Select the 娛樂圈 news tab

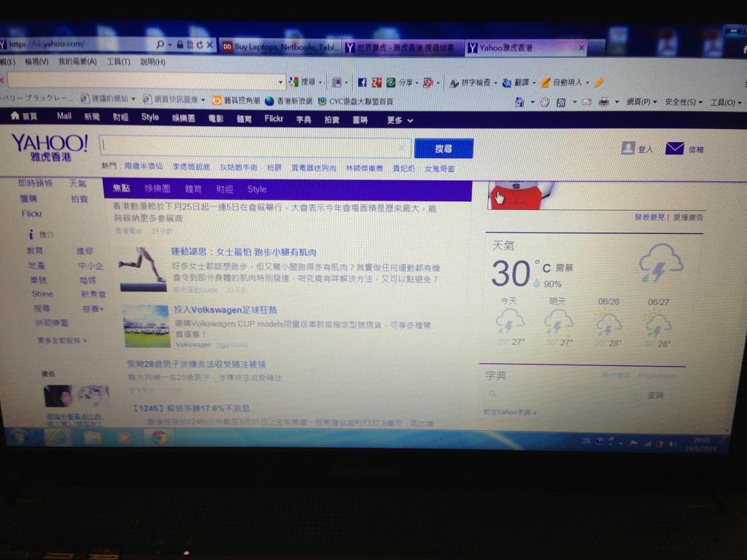(x=158, y=189)
